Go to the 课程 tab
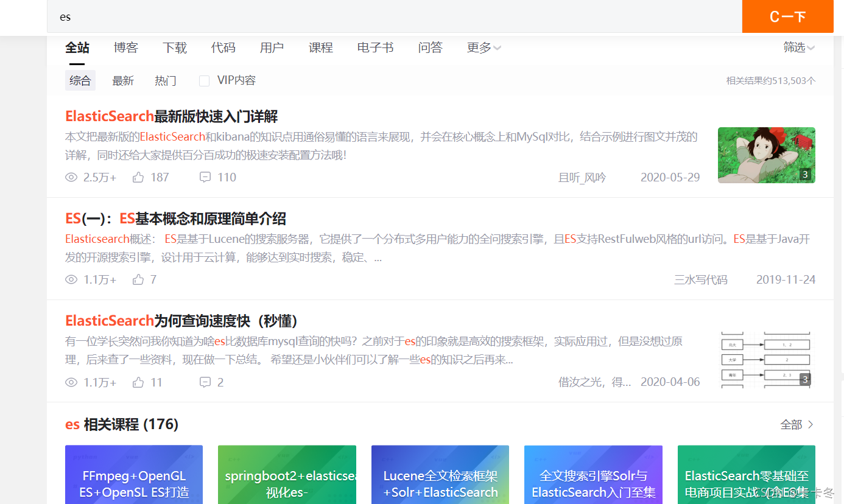The image size is (844, 504). click(x=321, y=47)
